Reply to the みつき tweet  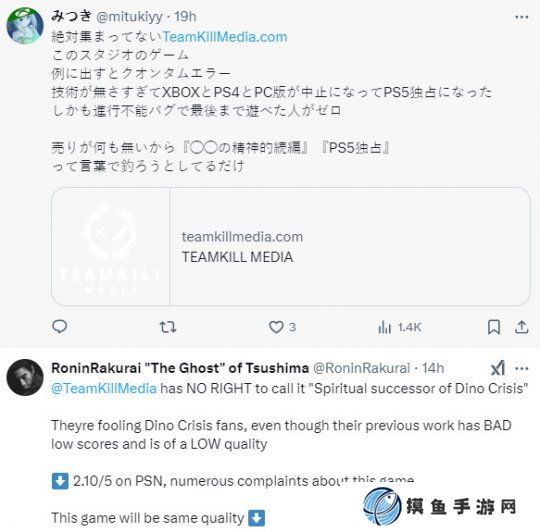tap(60, 326)
